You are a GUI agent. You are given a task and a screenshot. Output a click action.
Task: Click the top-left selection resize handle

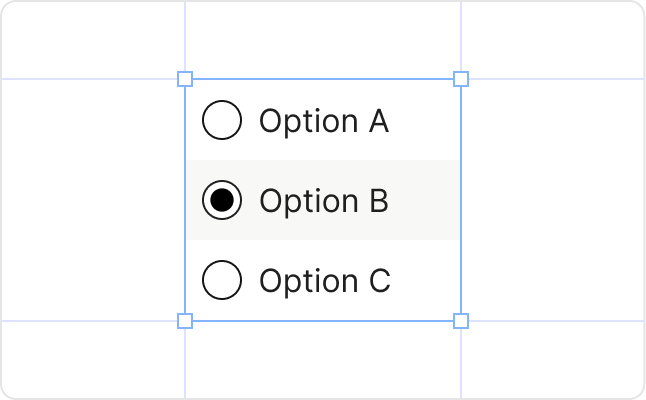185,78
